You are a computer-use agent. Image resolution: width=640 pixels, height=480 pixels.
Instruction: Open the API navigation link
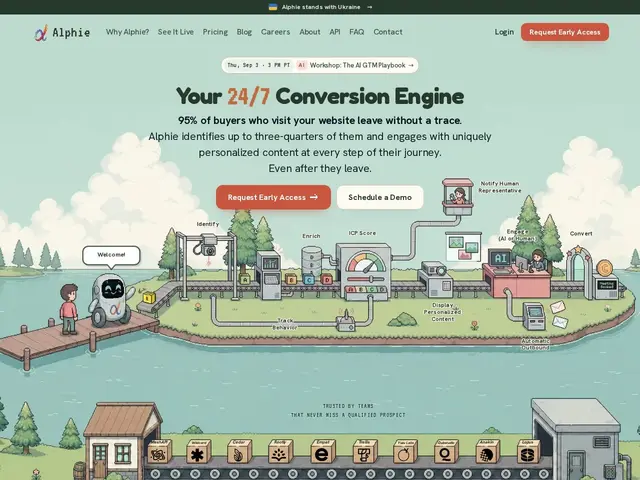pyautogui.click(x=335, y=32)
